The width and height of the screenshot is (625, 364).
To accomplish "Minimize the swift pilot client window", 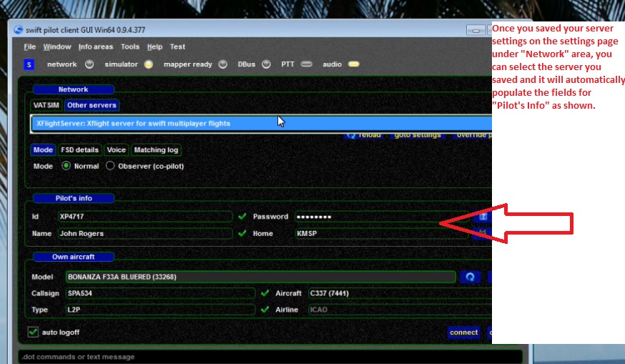I will click(x=476, y=30).
